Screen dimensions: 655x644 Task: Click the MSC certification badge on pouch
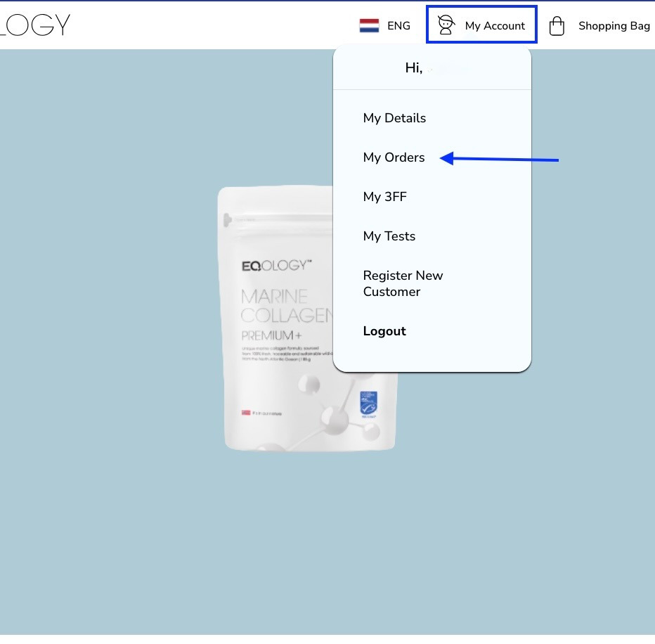368,404
